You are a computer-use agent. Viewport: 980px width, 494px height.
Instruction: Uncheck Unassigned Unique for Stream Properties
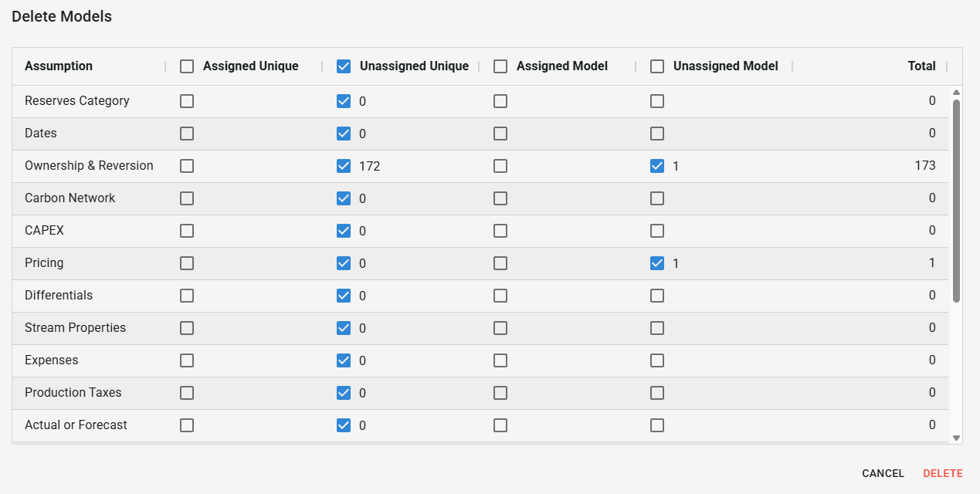click(344, 328)
